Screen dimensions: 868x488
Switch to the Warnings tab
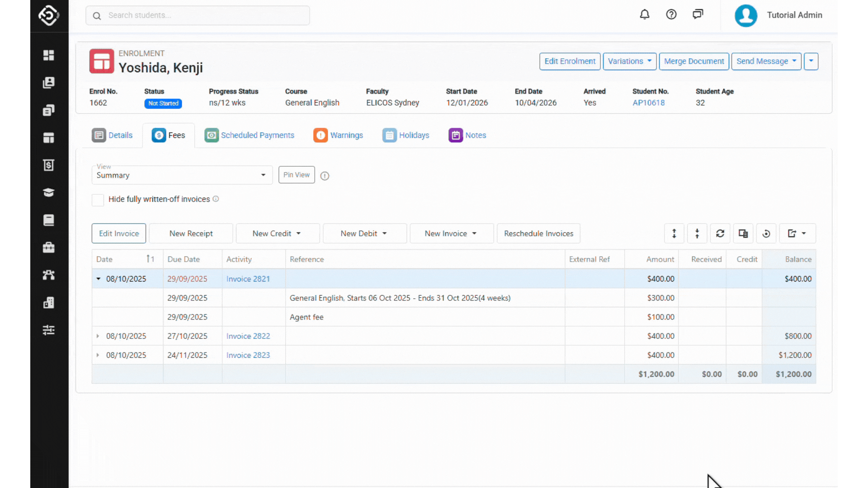[338, 135]
